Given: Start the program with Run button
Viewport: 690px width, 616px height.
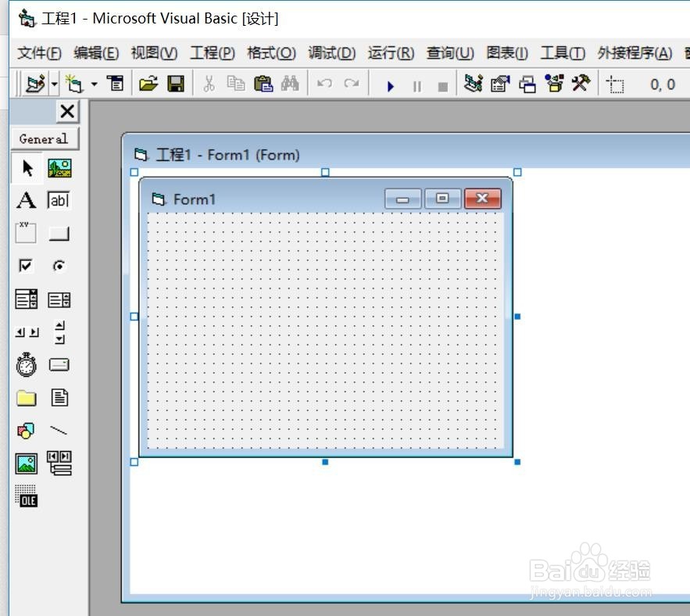Looking at the screenshot, I should 391,86.
